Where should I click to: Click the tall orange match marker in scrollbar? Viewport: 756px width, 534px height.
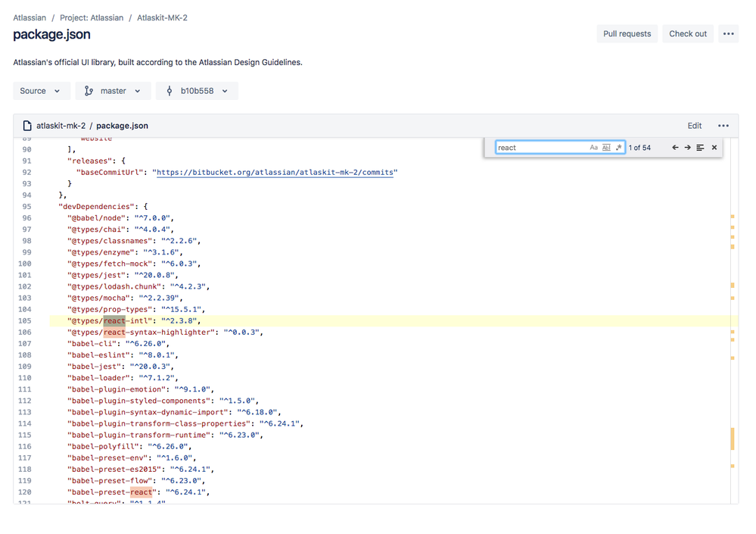tap(733, 439)
